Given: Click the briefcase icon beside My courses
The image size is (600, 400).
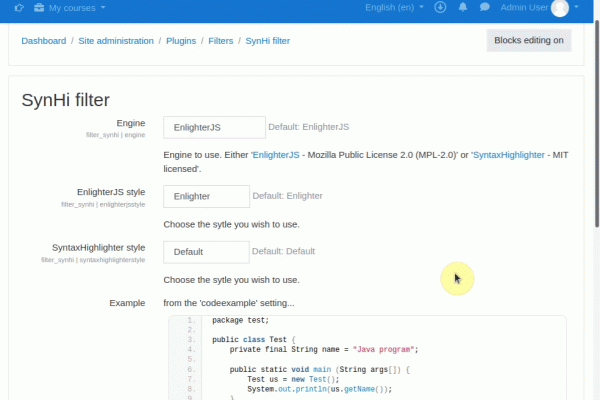Looking at the screenshot, I should pyautogui.click(x=39, y=8).
